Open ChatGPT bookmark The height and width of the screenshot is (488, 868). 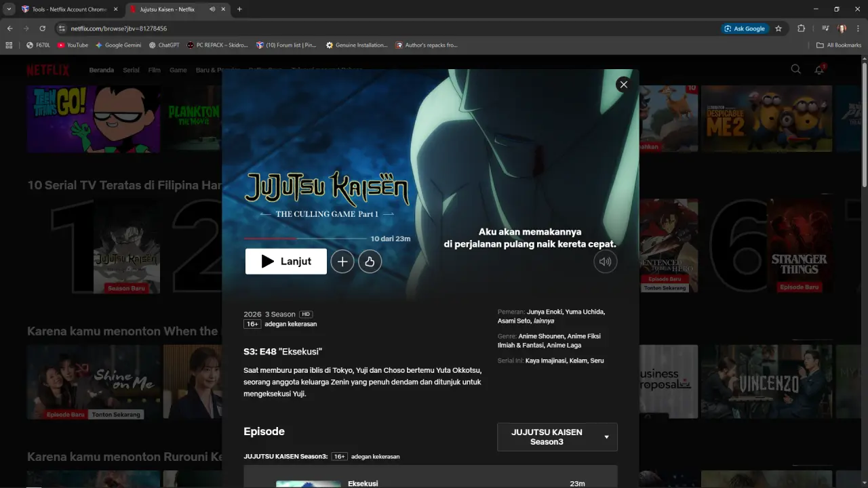coord(164,45)
